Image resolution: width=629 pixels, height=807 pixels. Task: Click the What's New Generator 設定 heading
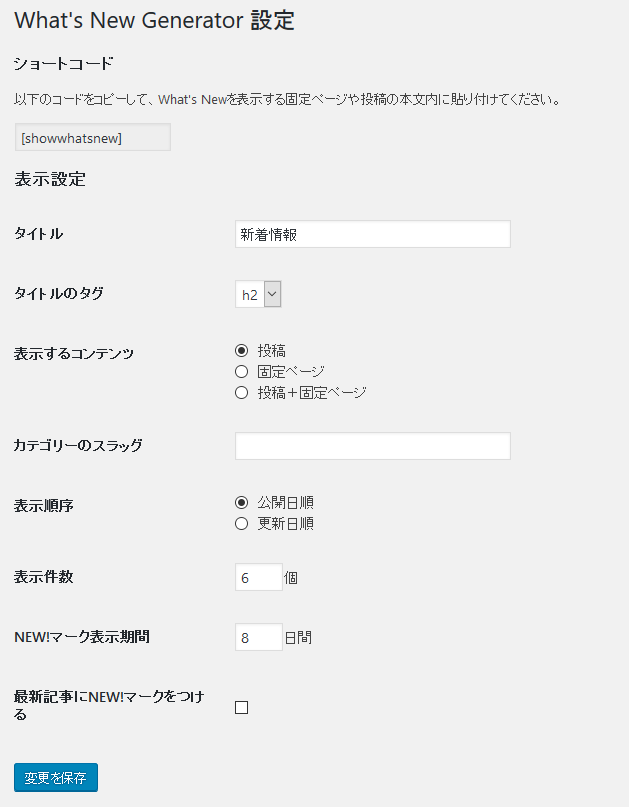click(x=154, y=21)
